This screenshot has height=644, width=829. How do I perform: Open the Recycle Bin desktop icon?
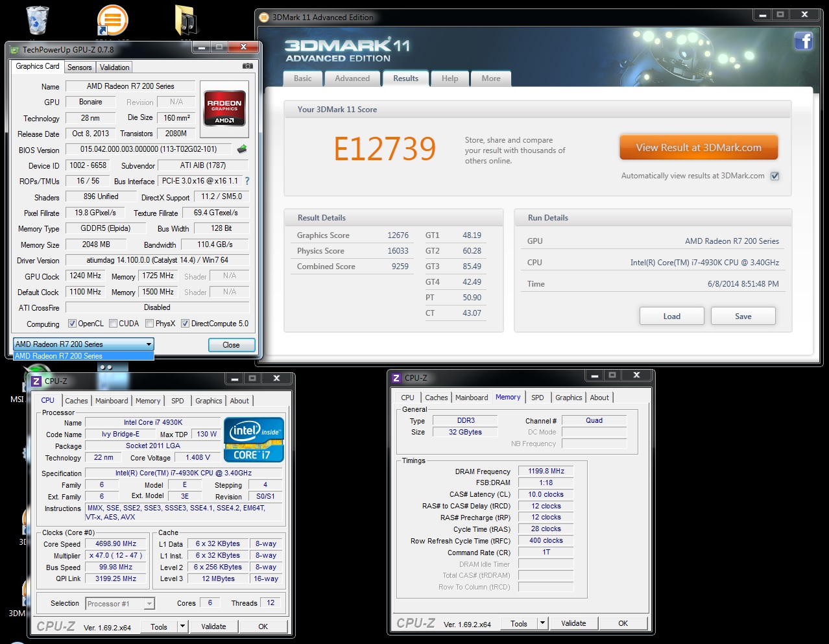tap(38, 20)
